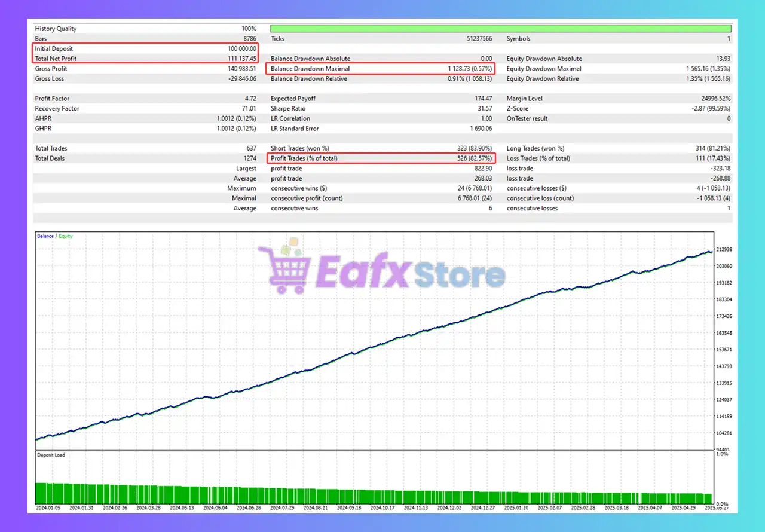Click the end of the balance curve

(x=711, y=252)
